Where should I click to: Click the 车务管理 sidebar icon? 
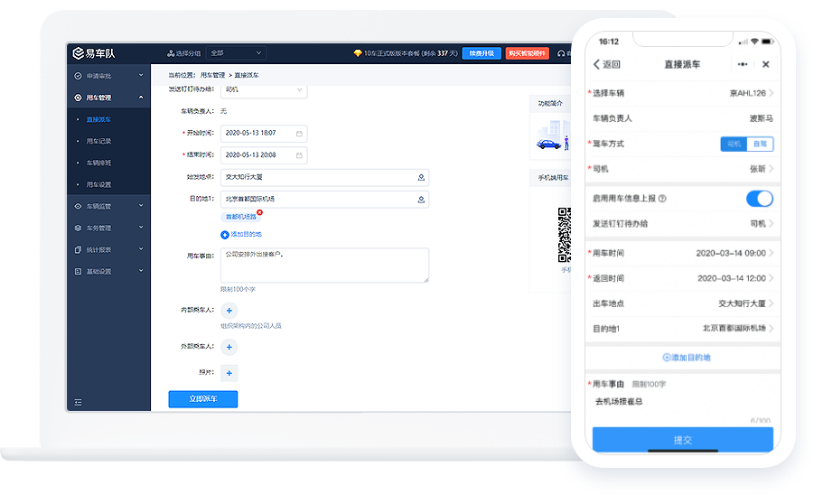[78, 228]
